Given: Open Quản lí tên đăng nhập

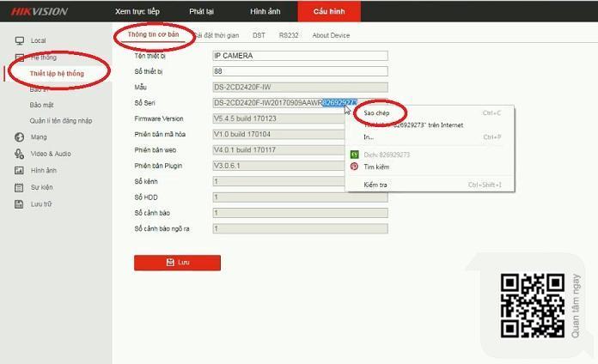Looking at the screenshot, I should click(61, 121).
